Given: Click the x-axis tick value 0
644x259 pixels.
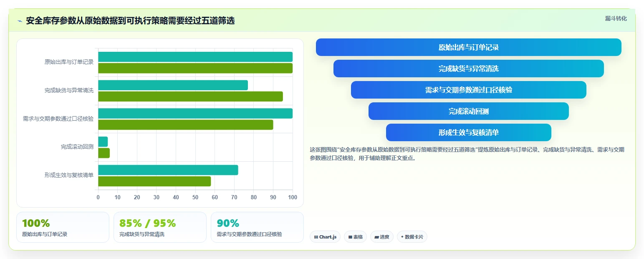Looking at the screenshot, I should pos(98,197).
